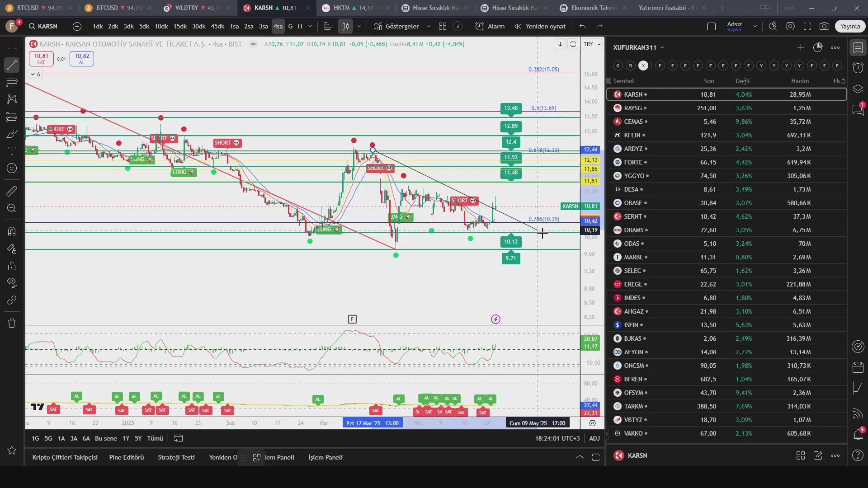Select the ruler measure tool
Viewport: 868px width, 488px height.
coord(12,191)
